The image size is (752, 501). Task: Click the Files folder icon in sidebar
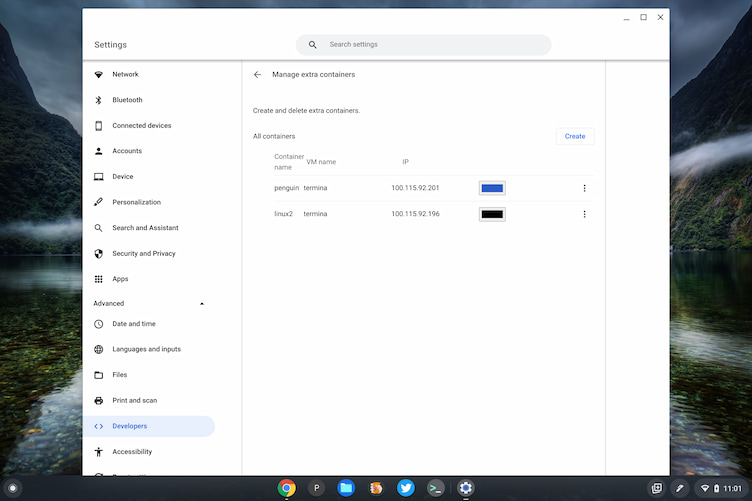point(99,375)
